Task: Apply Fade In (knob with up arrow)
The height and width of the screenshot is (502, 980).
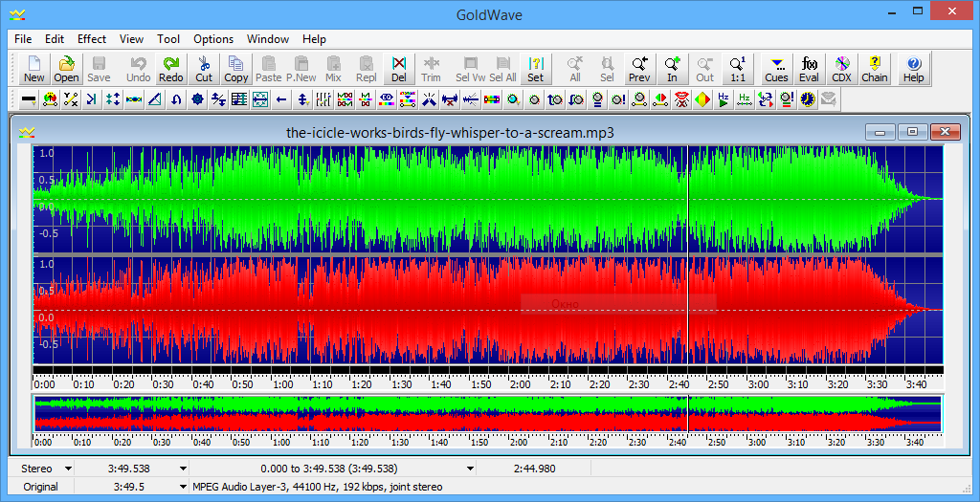Action: [556, 99]
